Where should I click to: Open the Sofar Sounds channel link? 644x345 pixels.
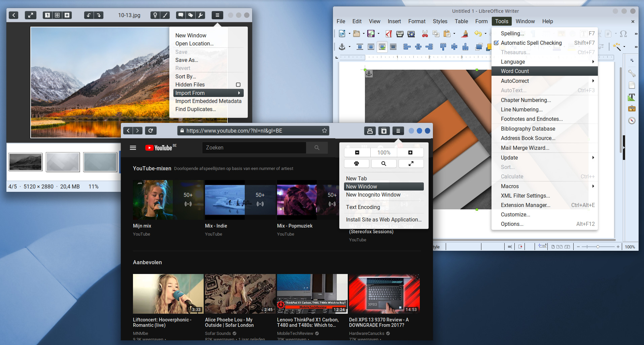(218, 334)
